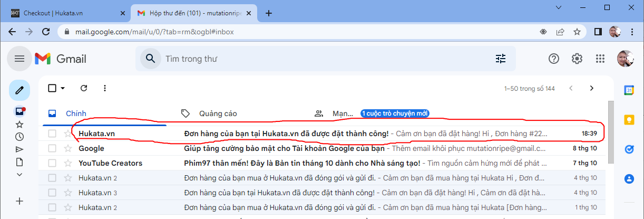The height and width of the screenshot is (219, 644).
Task: Open Google account avatar in Gmail
Action: pos(626,59)
